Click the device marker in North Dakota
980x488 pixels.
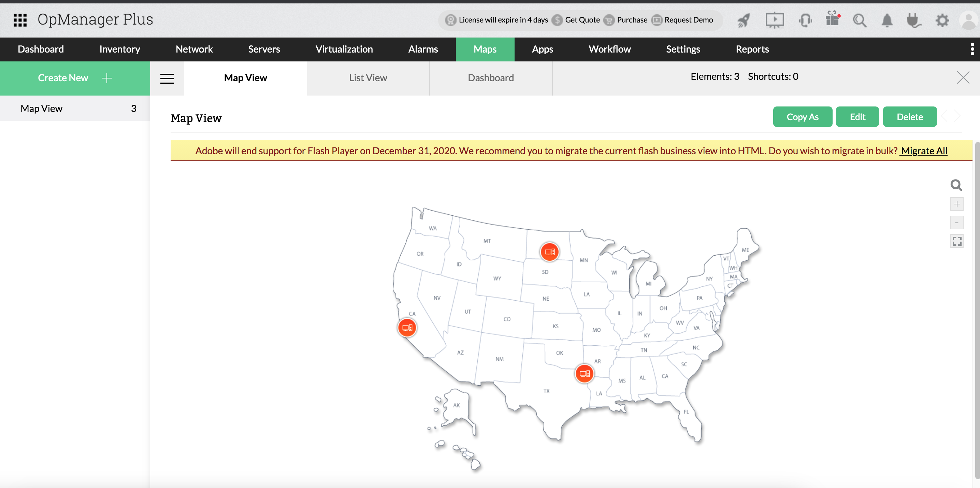tap(549, 252)
